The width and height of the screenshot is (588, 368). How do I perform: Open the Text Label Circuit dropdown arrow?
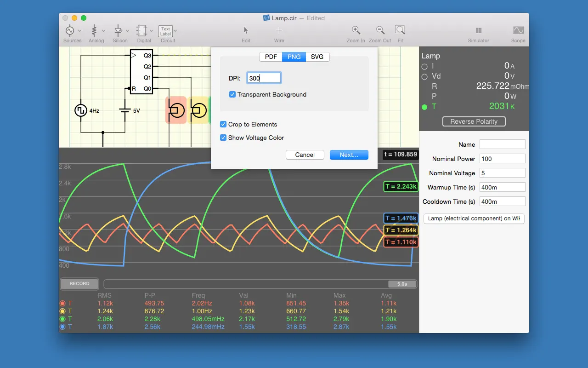tap(175, 31)
